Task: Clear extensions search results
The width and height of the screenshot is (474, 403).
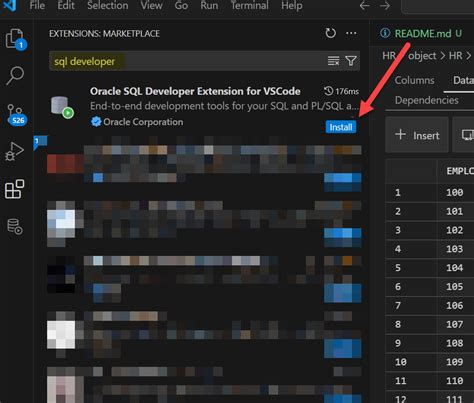Action: [x=333, y=61]
